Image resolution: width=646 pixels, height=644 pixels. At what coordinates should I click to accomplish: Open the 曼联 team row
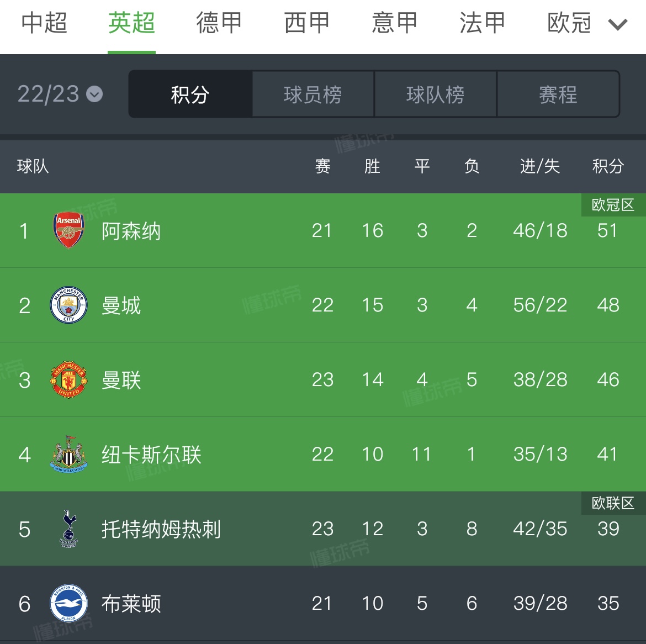[x=121, y=381]
